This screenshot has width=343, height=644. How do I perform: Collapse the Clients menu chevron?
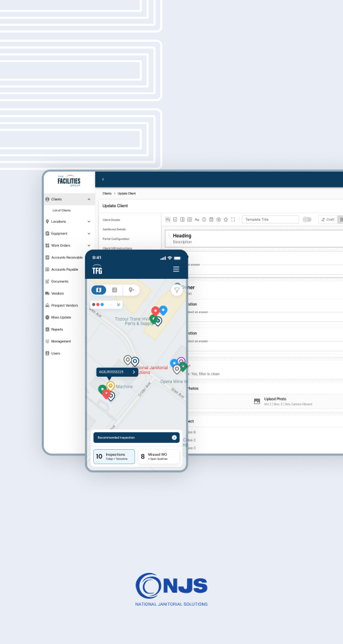89,199
